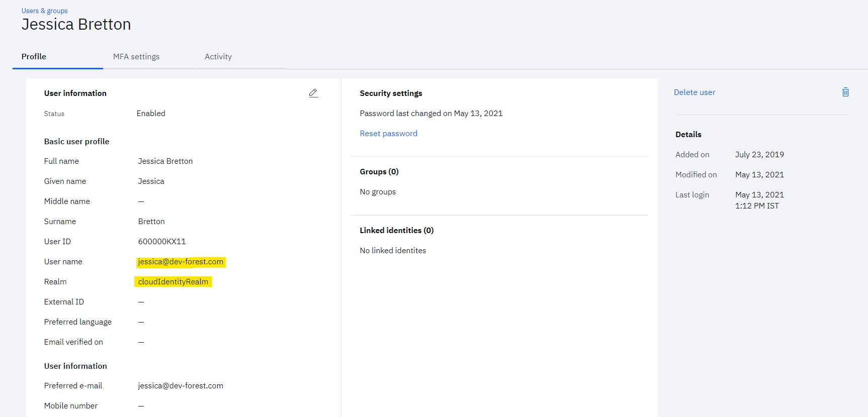Screen dimensions: 868x417
Task: Click the Reset password link
Action: (x=388, y=134)
